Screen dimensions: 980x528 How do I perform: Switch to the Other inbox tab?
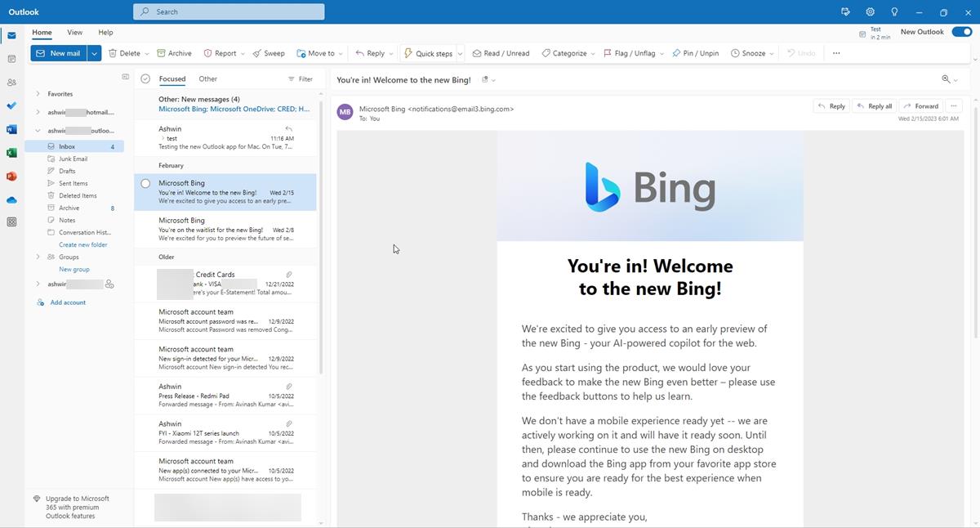coord(207,78)
